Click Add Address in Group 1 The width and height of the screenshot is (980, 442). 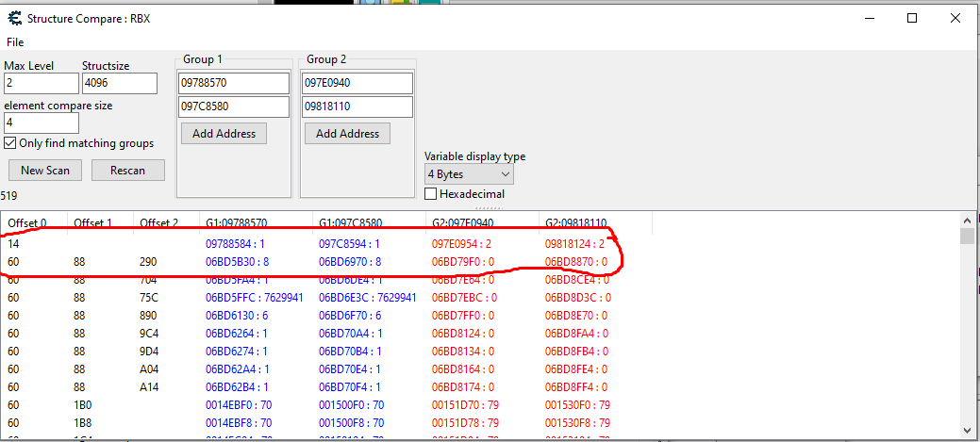(224, 134)
